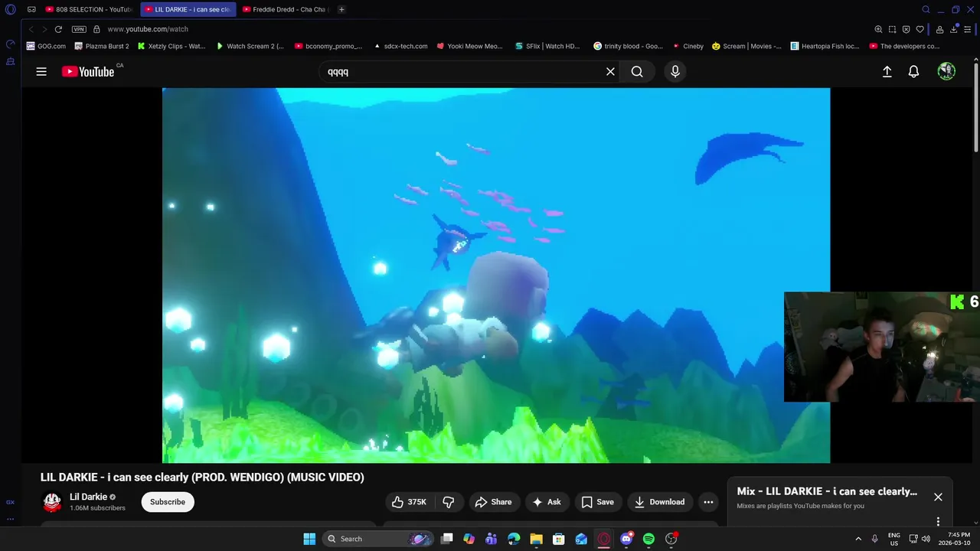Open the Easy Setup menu icon

967,29
